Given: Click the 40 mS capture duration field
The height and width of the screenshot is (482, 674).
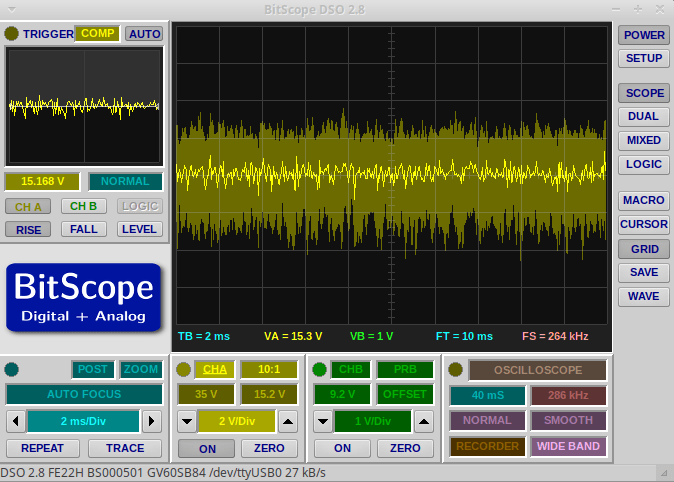Looking at the screenshot, I should 487,396.
